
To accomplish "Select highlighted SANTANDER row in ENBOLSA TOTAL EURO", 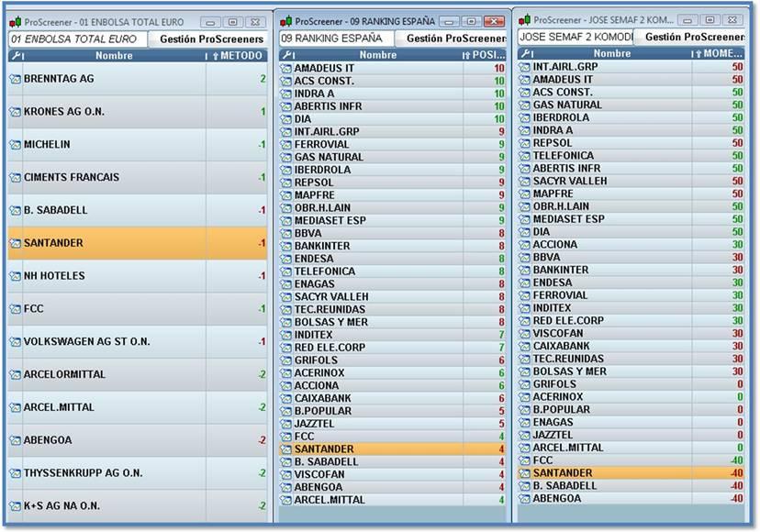I will point(138,243).
